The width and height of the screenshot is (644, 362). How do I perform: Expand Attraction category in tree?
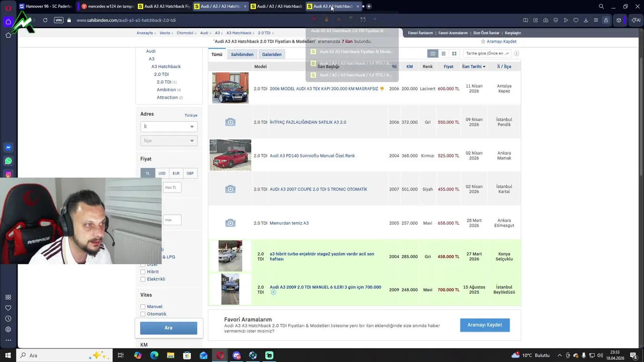pos(167,98)
